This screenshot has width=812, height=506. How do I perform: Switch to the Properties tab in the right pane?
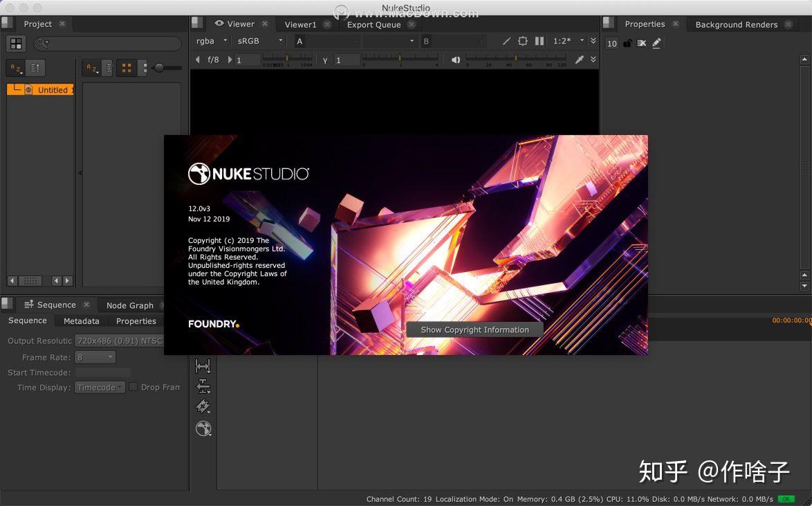pyautogui.click(x=645, y=24)
